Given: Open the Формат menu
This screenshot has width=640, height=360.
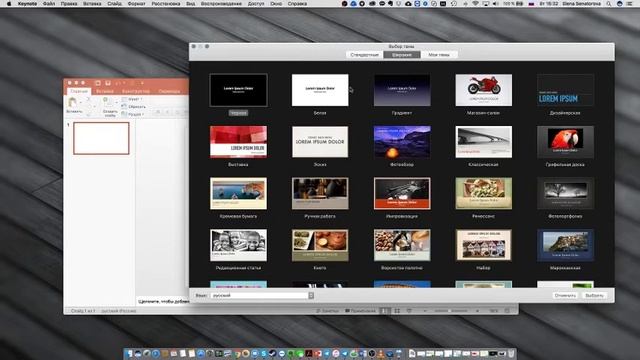Looking at the screenshot, I should coord(136,3).
